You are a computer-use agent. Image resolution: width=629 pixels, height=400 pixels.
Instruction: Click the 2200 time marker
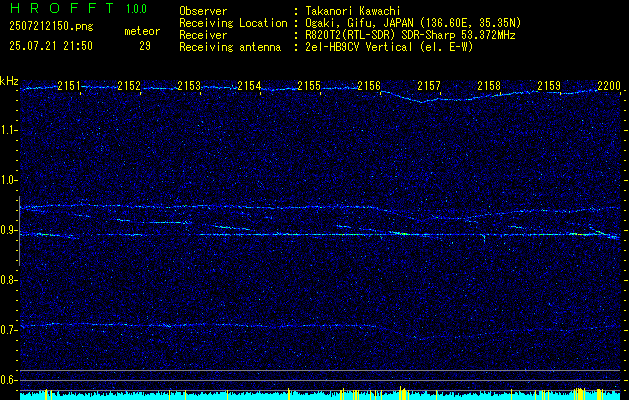click(x=609, y=85)
